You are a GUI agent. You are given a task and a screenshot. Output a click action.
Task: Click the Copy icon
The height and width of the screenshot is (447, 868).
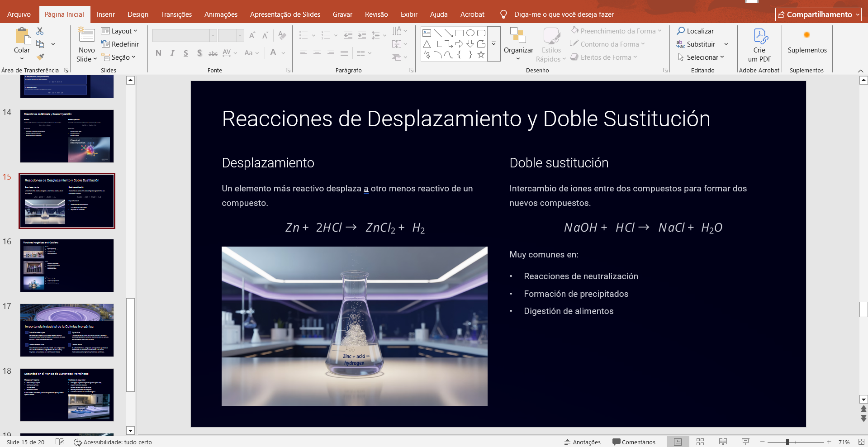click(x=40, y=44)
